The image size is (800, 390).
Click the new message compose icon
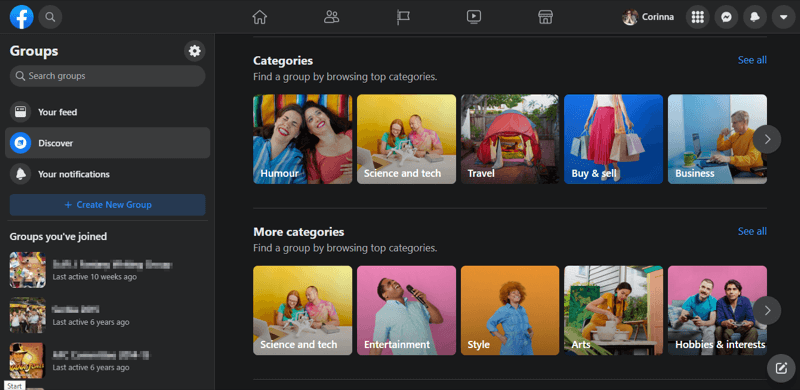pyautogui.click(x=781, y=368)
